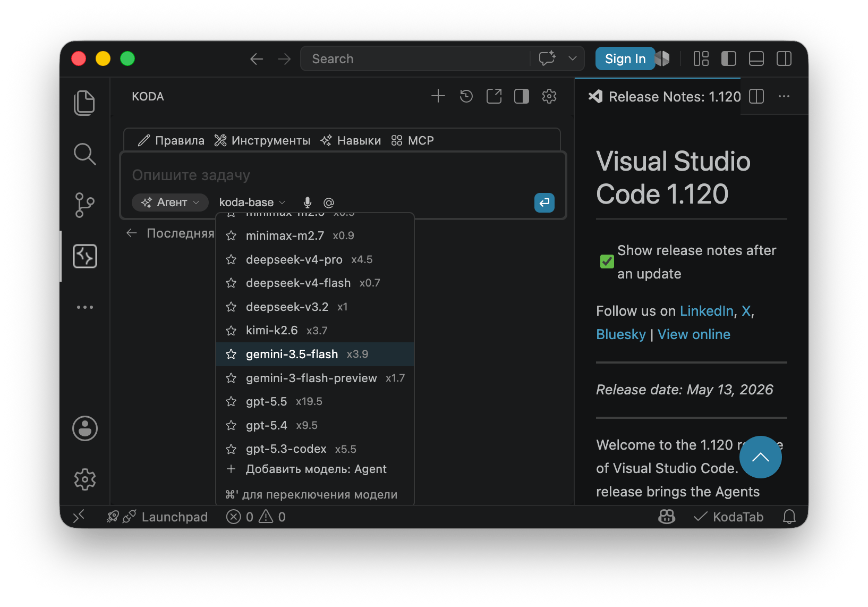This screenshot has height=607, width=868.
Task: Open the Manage gear in activity bar
Action: [x=85, y=479]
